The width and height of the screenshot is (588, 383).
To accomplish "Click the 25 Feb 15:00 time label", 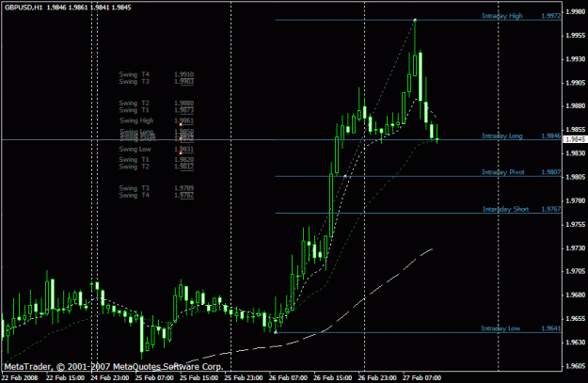I will [199, 377].
